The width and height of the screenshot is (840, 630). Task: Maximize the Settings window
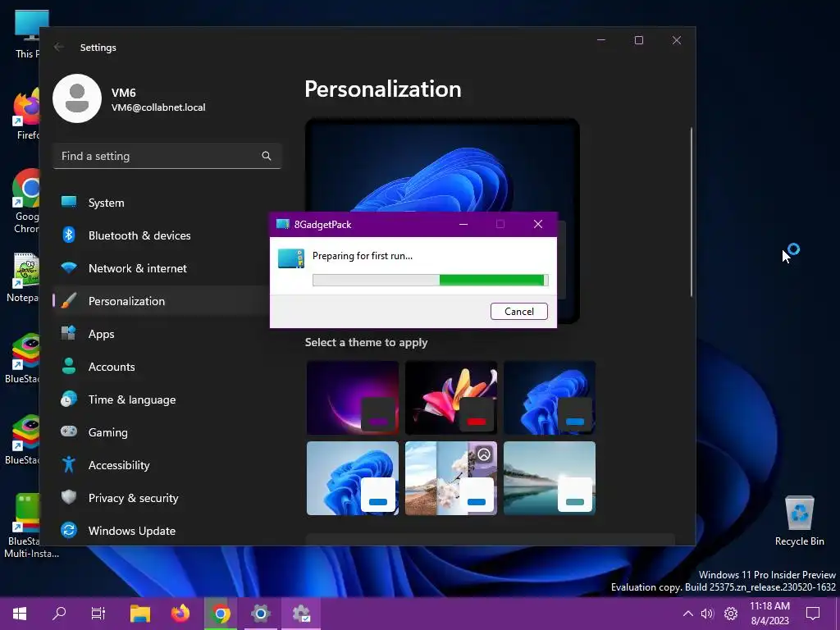[638, 40]
